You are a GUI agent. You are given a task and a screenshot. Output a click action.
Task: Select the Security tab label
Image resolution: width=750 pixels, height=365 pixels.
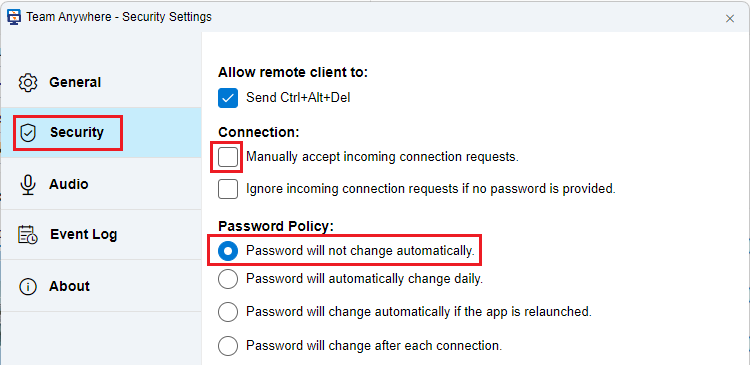pyautogui.click(x=77, y=132)
